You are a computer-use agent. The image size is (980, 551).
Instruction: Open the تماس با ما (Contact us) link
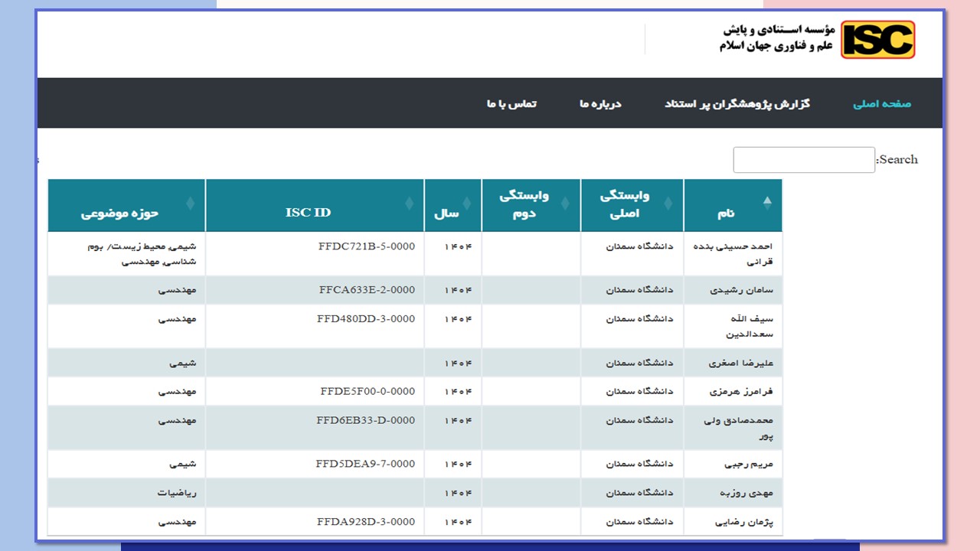[x=511, y=104]
